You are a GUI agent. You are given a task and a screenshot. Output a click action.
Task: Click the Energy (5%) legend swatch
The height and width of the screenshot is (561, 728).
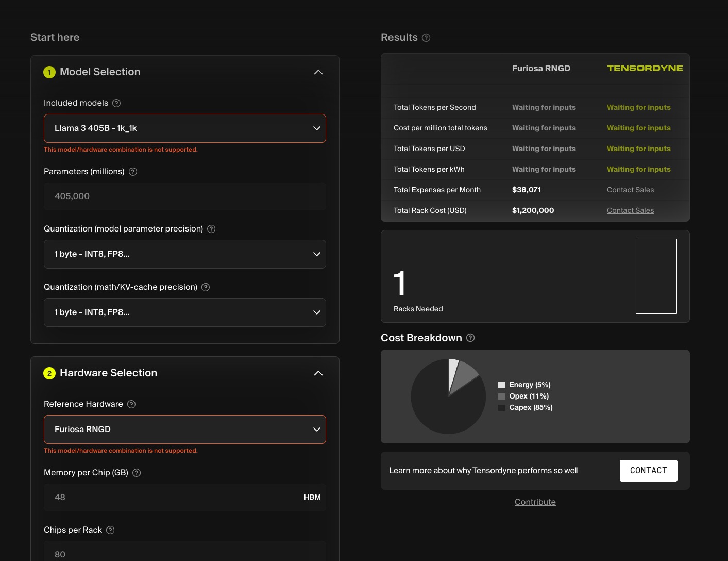502,385
